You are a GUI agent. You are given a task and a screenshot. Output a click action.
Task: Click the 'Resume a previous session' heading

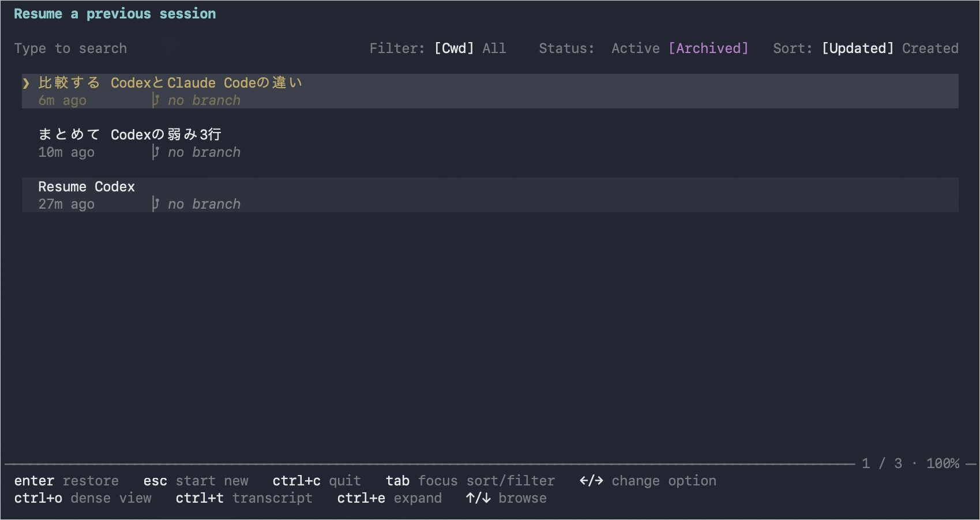coord(115,14)
